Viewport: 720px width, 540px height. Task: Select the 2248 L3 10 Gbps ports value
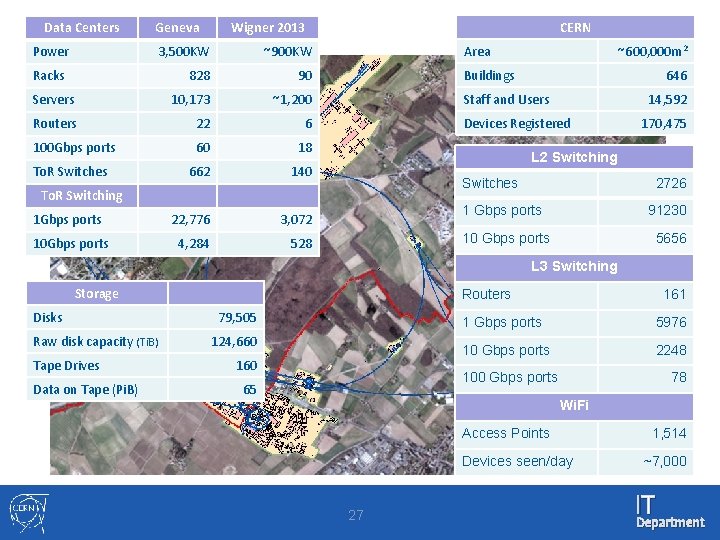pyautogui.click(x=671, y=350)
